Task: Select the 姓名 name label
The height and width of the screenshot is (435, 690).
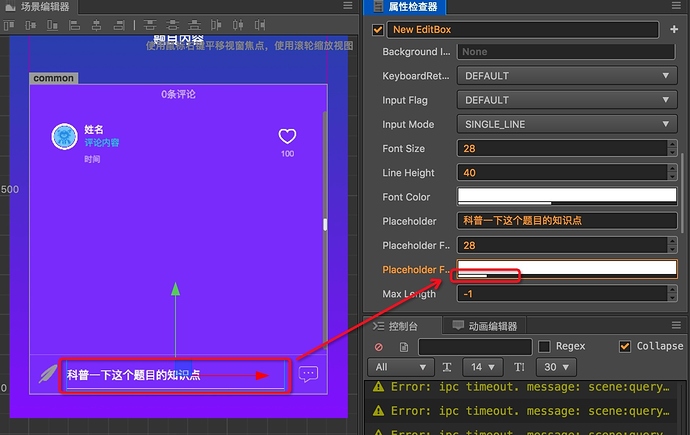Action: pos(94,129)
